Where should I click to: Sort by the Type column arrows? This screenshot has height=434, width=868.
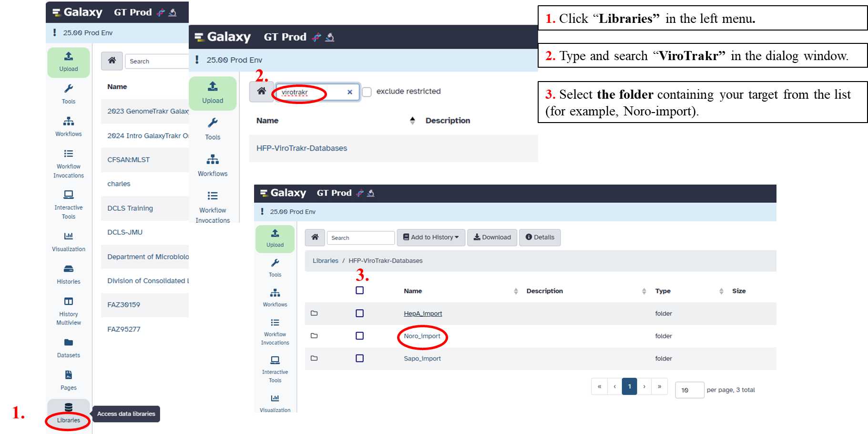(x=721, y=291)
